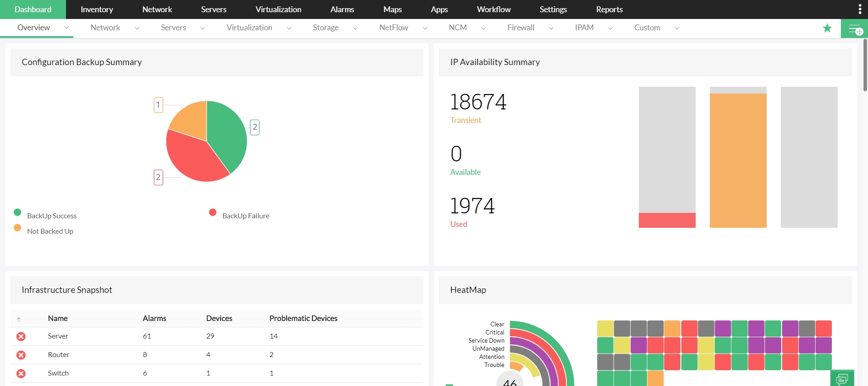Click Server problematic devices value 14
868x386 pixels.
coord(274,336)
